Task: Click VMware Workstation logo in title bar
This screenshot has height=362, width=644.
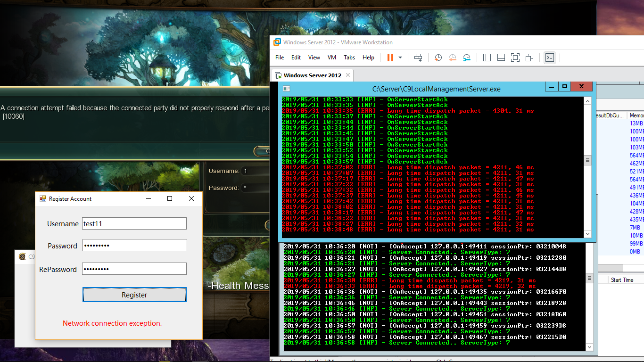Action: (278, 42)
